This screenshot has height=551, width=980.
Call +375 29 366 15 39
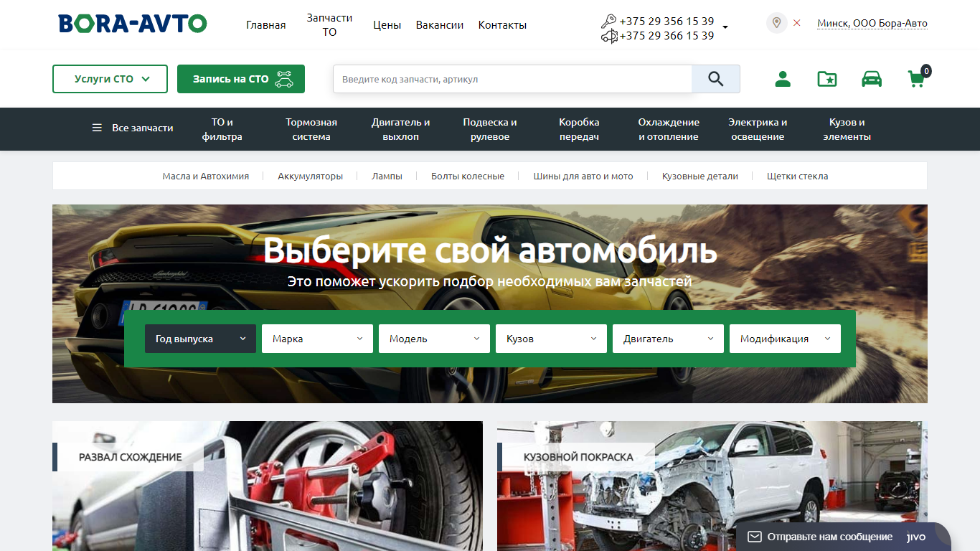[666, 36]
